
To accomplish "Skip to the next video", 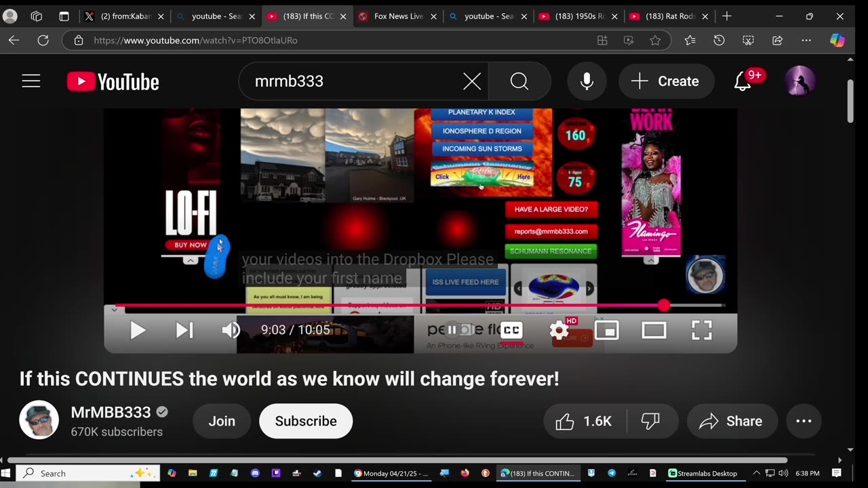I will [184, 330].
